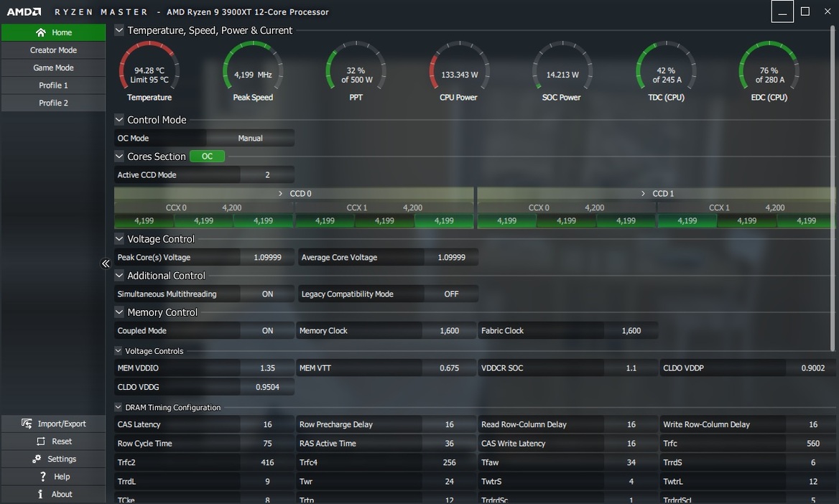Open the Home tab
839x504 pixels.
53,32
